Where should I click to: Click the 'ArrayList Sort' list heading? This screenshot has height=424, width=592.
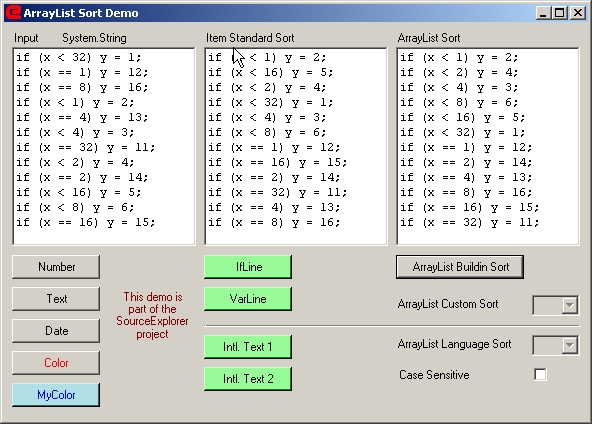(x=429, y=38)
